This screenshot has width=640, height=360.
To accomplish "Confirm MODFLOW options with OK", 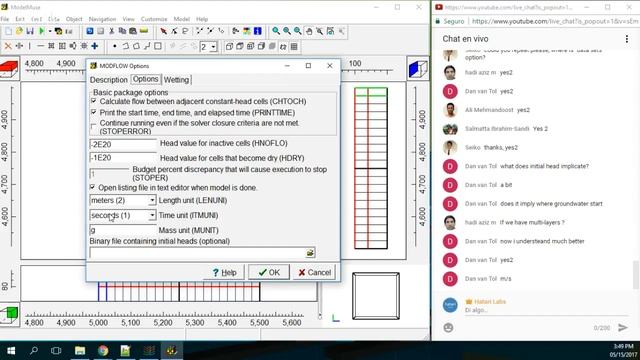I will click(269, 272).
